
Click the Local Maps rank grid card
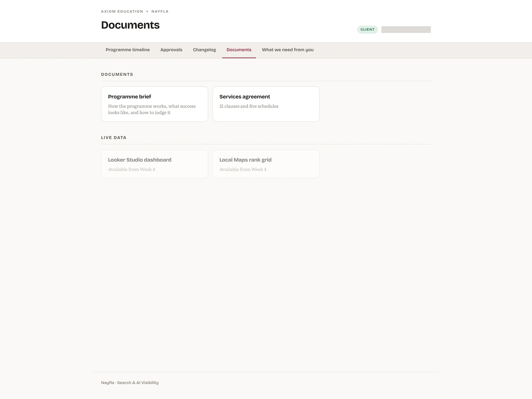(x=266, y=164)
